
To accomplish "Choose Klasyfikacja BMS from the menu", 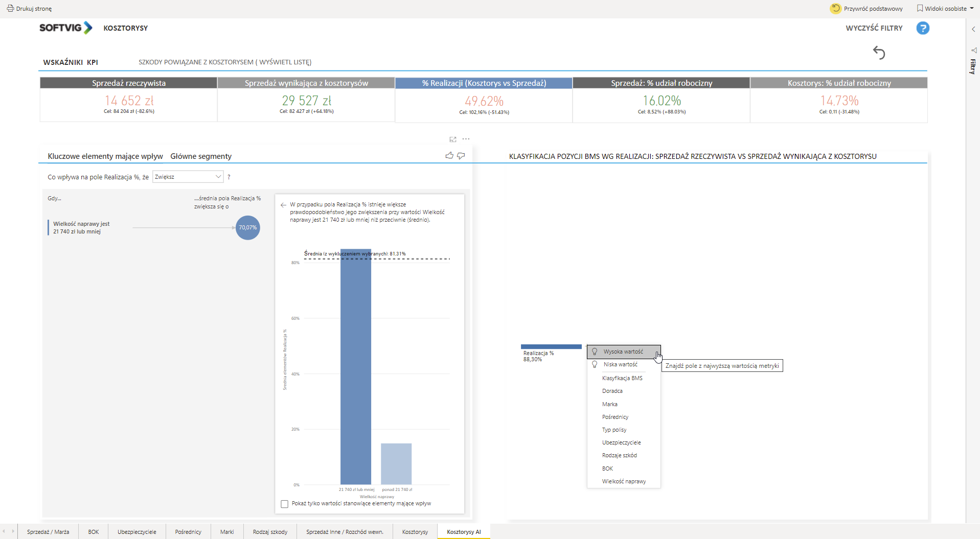I will pos(622,378).
